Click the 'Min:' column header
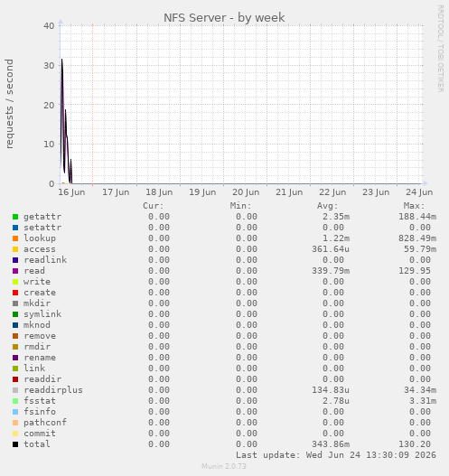449x476 pixels. (240, 206)
